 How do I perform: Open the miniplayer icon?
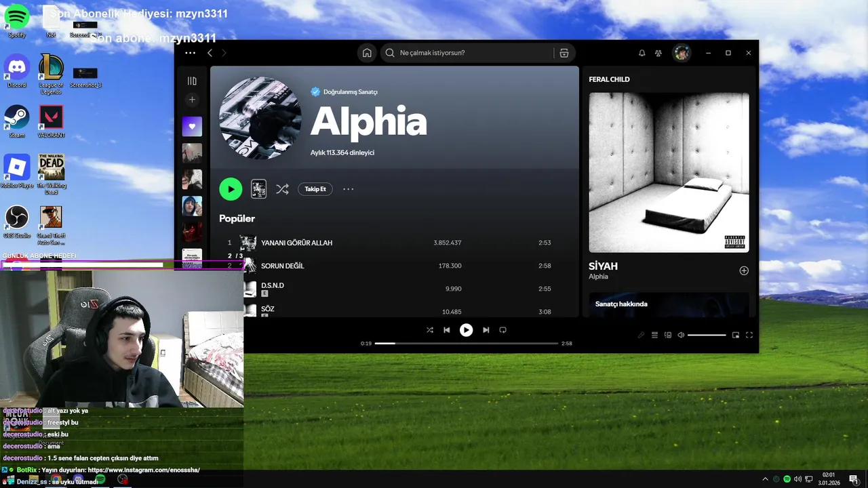736,335
